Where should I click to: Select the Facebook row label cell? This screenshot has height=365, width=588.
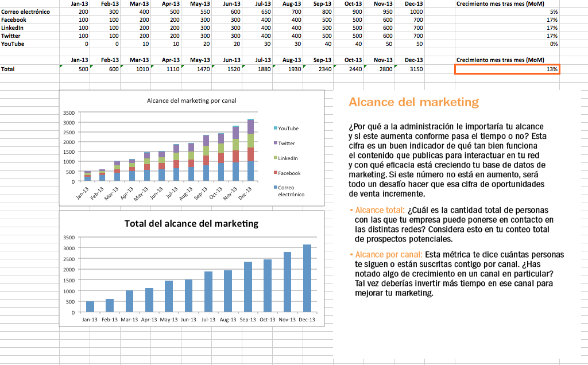point(17,20)
